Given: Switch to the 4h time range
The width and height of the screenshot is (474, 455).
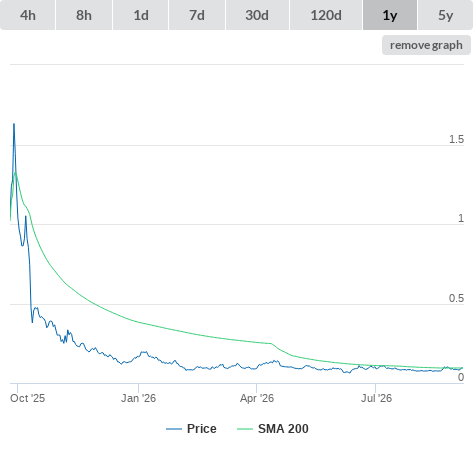Looking at the screenshot, I should tap(28, 15).
